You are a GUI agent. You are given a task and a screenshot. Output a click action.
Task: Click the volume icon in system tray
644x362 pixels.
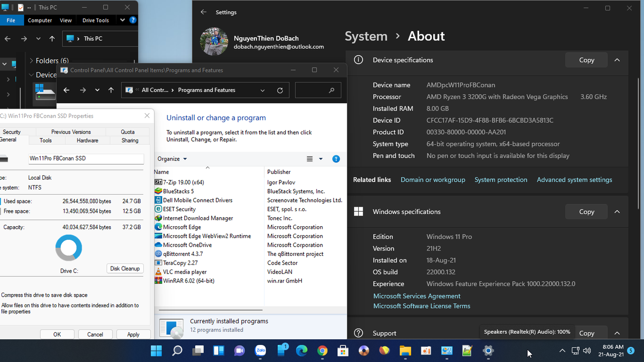tap(587, 350)
